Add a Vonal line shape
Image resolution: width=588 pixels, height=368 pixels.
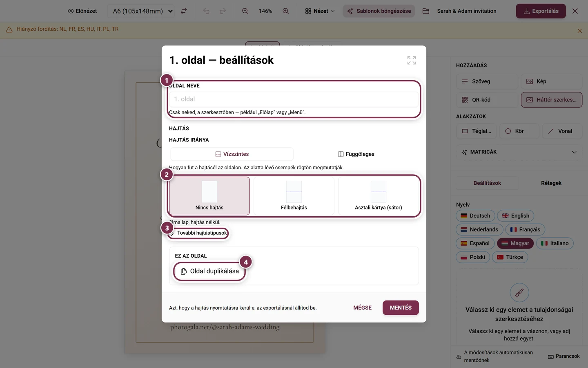click(562, 131)
